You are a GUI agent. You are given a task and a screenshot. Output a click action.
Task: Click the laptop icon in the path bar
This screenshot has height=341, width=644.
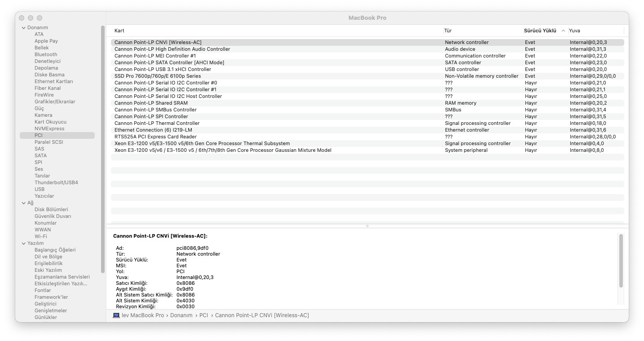(116, 315)
